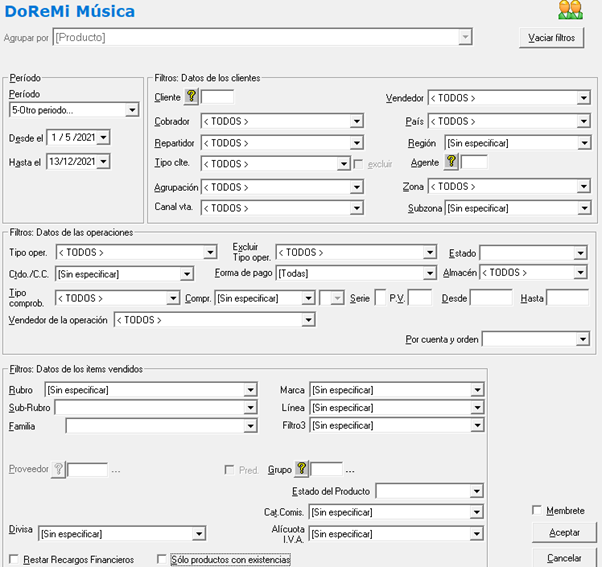The image size is (602, 567).
Task: Open the Forma de pago dropdown
Action: point(429,273)
